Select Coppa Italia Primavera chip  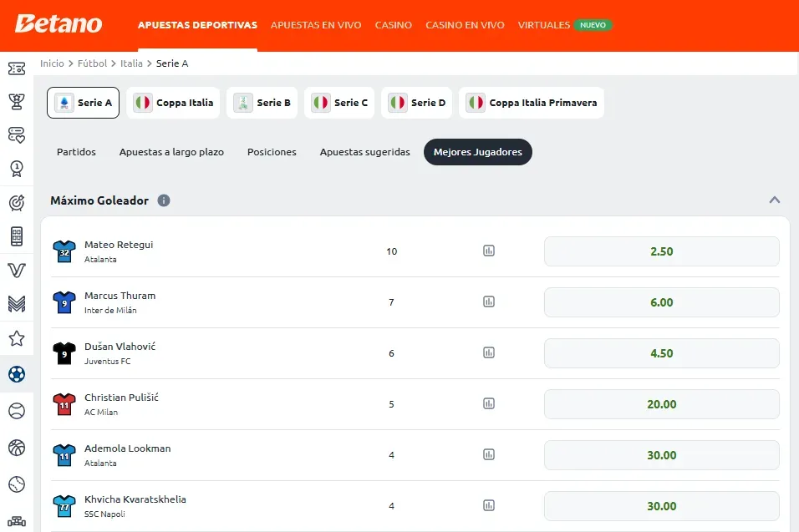click(532, 103)
